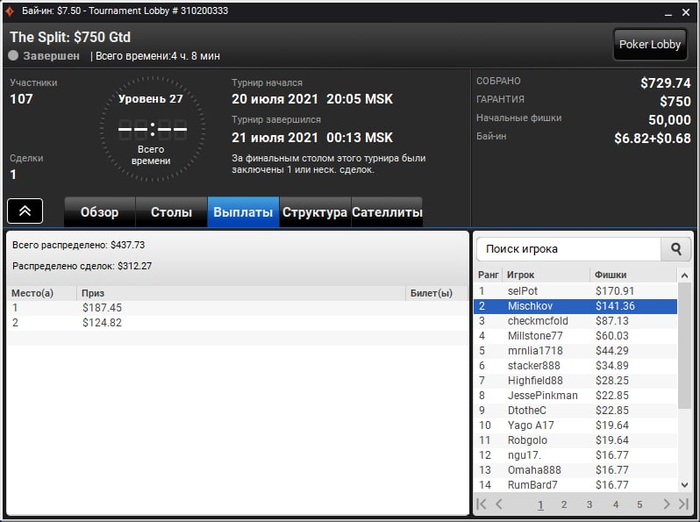
Task: Jump to last page of players
Action: (x=683, y=504)
